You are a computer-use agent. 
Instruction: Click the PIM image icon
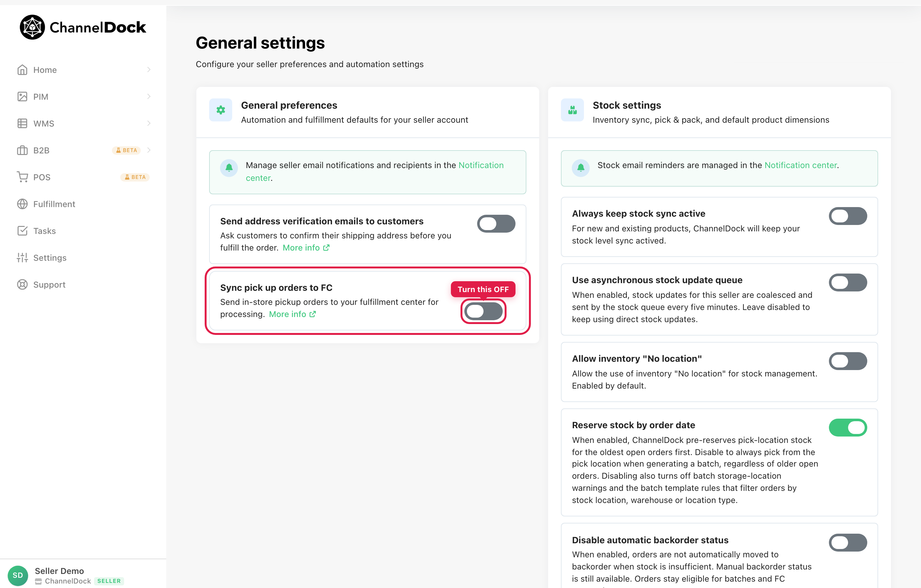tap(22, 97)
